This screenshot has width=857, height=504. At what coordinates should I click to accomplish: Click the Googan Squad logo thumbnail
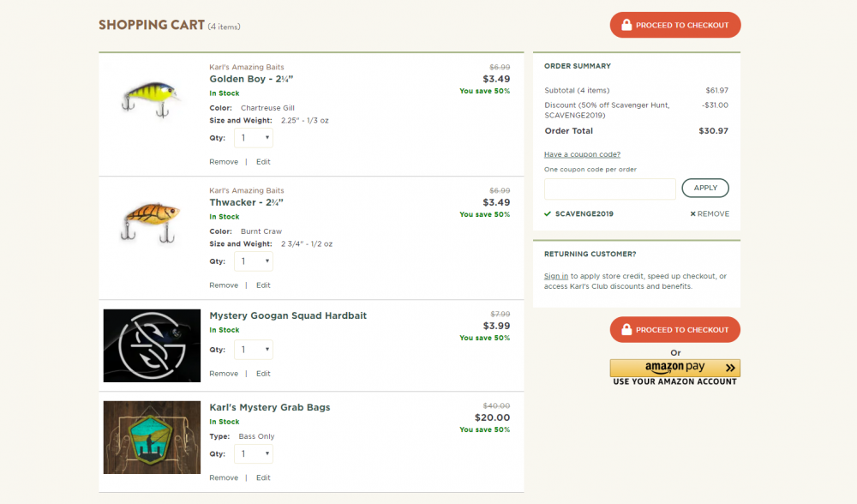152,345
